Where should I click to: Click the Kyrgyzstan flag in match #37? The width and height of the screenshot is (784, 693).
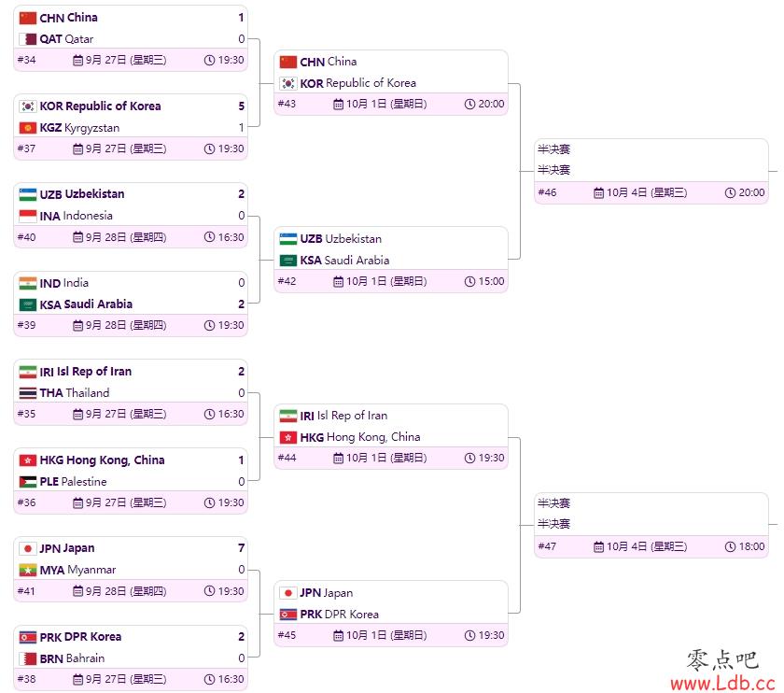[27, 128]
